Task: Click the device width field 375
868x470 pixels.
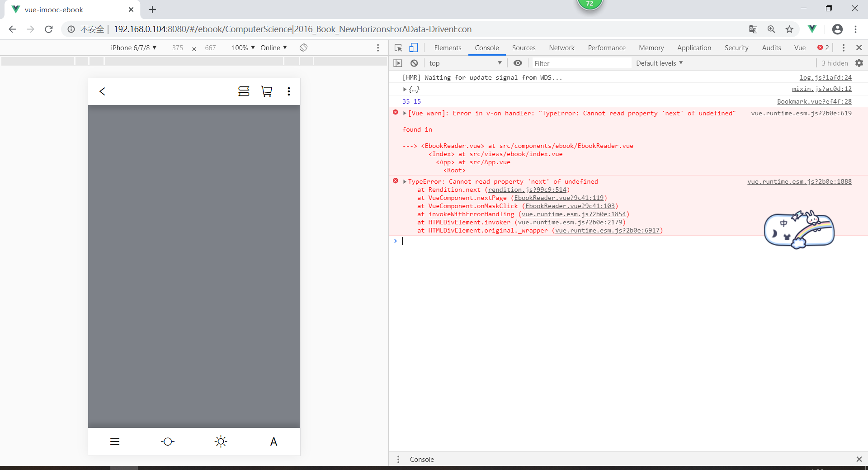Action: (x=177, y=47)
